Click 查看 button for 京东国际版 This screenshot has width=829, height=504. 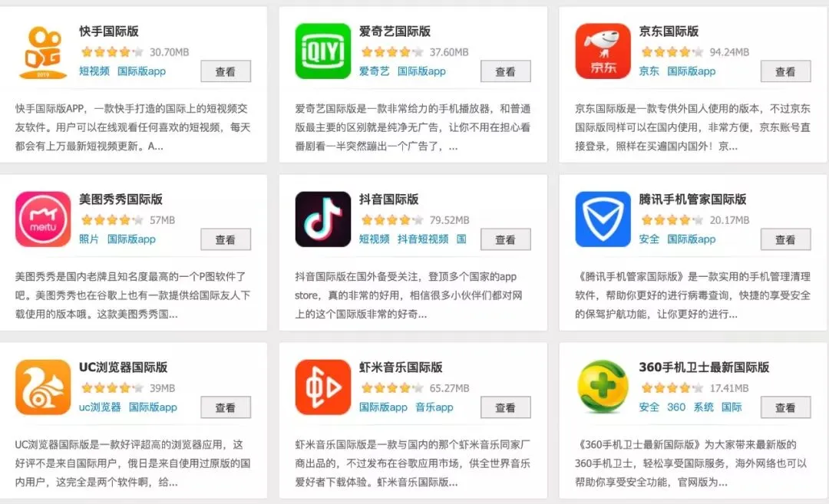click(786, 71)
